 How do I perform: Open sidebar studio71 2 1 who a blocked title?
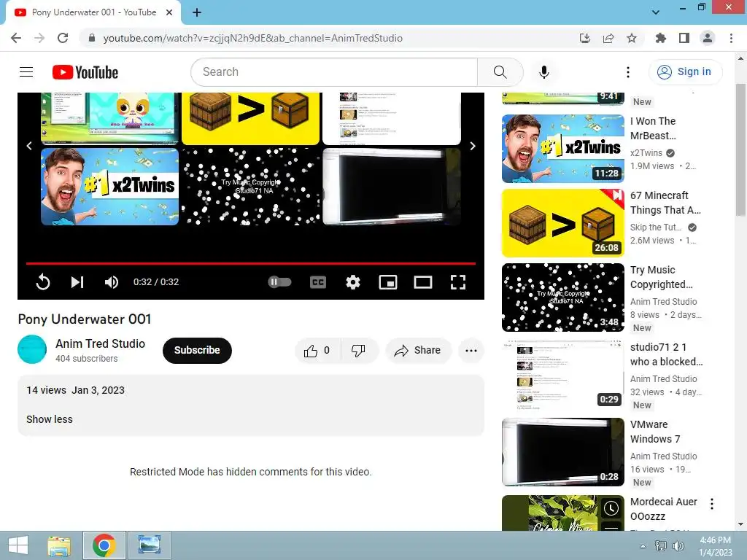coord(666,354)
